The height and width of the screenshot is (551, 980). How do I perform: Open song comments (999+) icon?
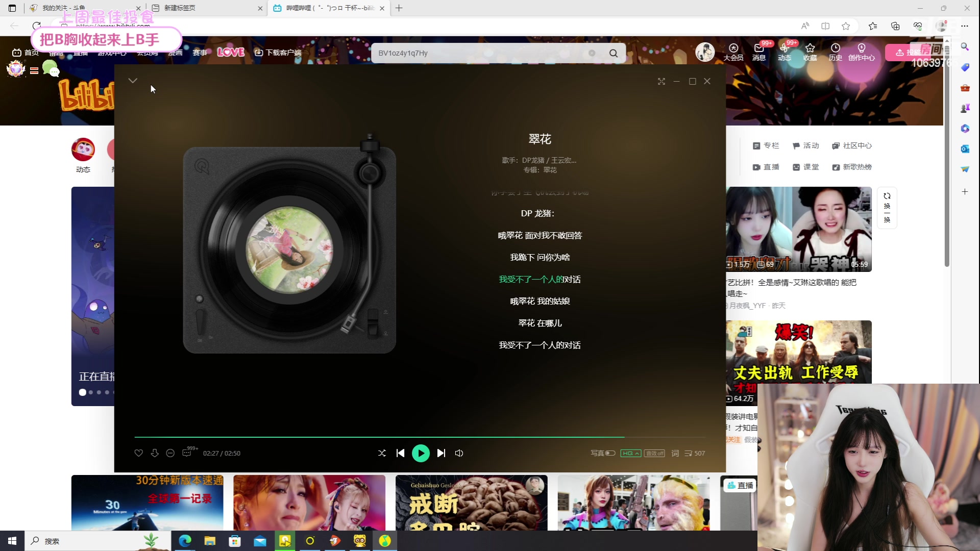[187, 453]
